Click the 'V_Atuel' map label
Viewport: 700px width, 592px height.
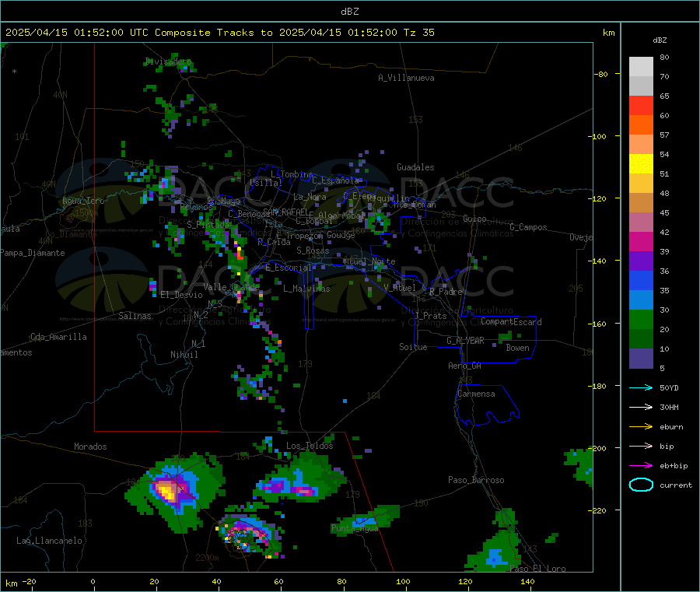(400, 288)
